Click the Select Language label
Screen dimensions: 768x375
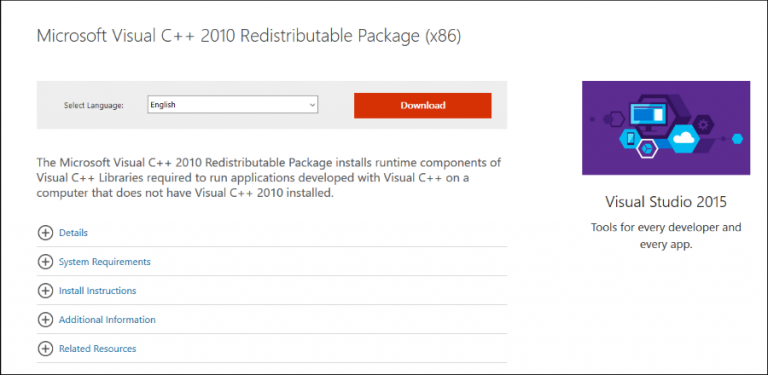pyautogui.click(x=94, y=105)
